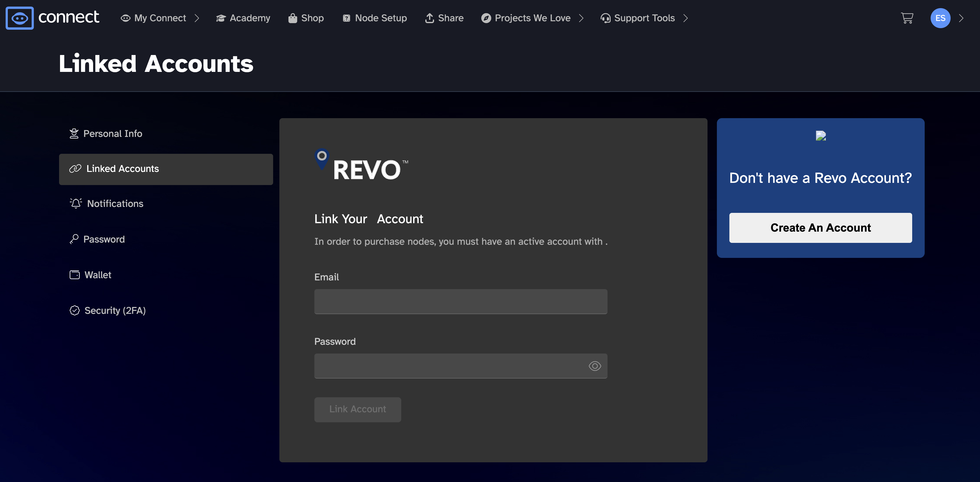Click the Create An Account button
The image size is (980, 482).
point(820,228)
